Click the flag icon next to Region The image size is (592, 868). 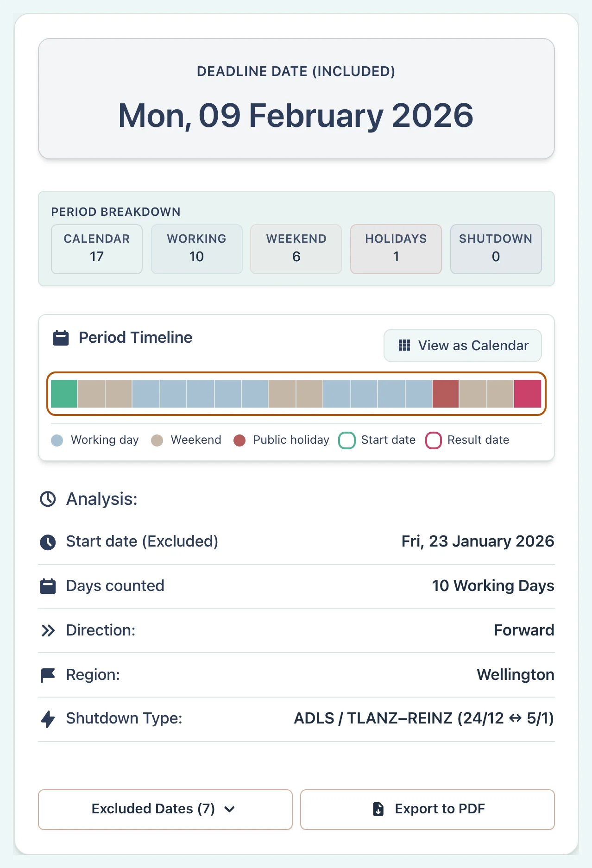48,675
